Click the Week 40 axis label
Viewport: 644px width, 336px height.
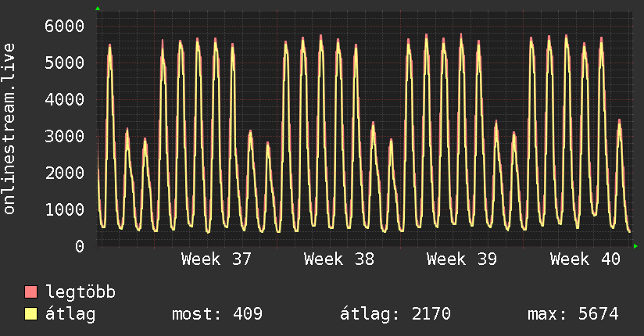click(x=585, y=259)
